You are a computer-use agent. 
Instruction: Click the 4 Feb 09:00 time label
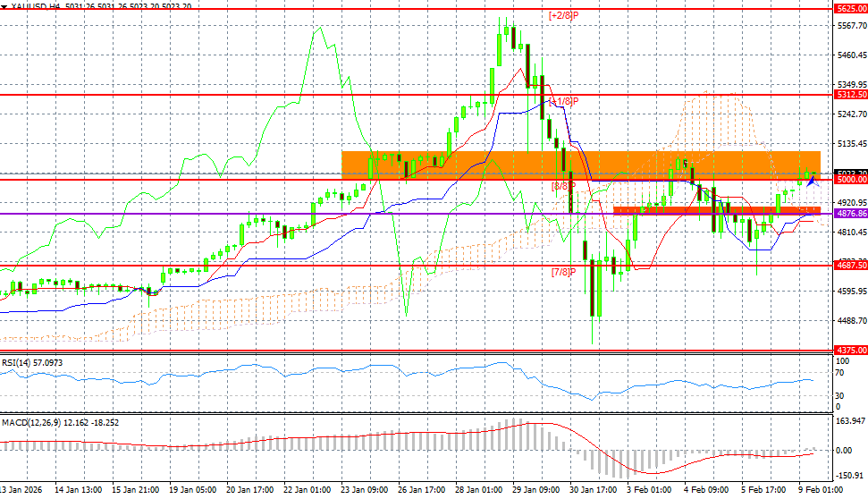click(706, 490)
